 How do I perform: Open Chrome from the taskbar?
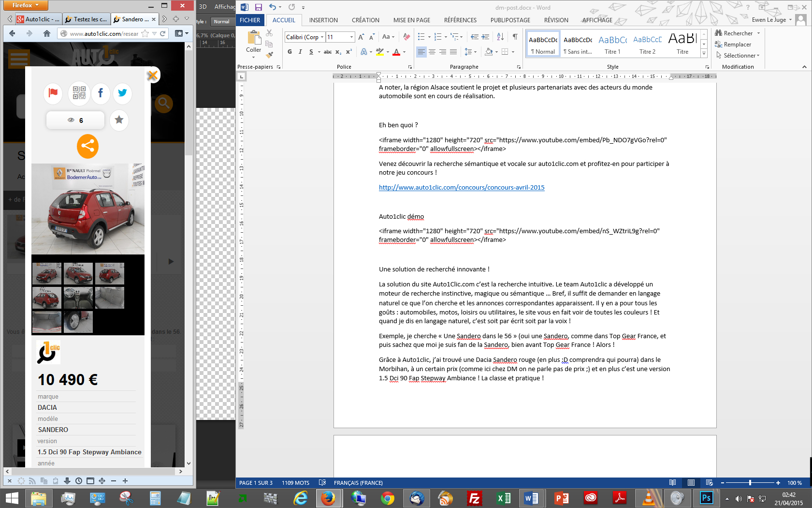387,498
